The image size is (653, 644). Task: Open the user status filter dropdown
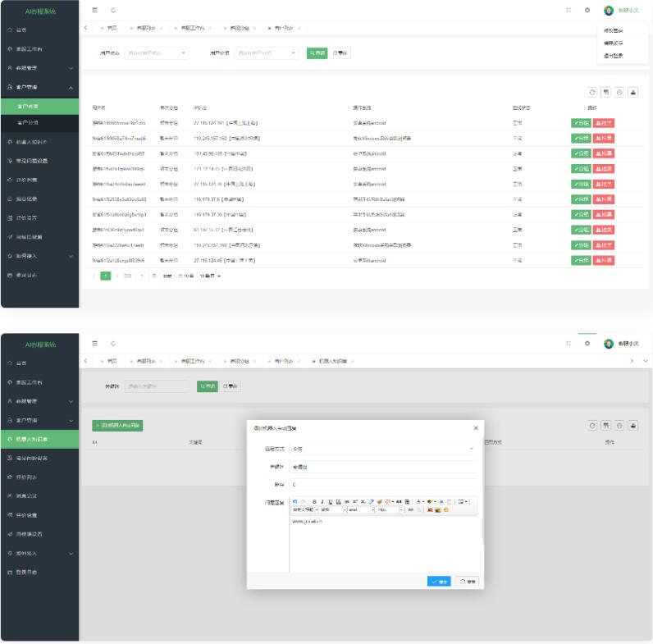click(156, 53)
